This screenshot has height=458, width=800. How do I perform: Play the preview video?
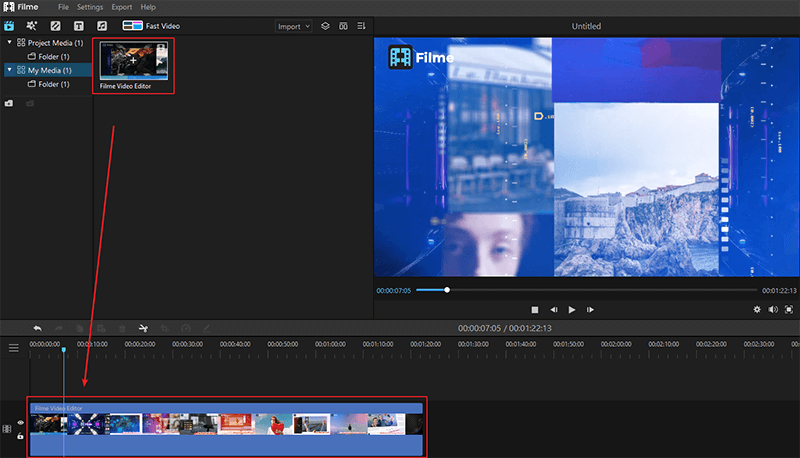pos(572,310)
